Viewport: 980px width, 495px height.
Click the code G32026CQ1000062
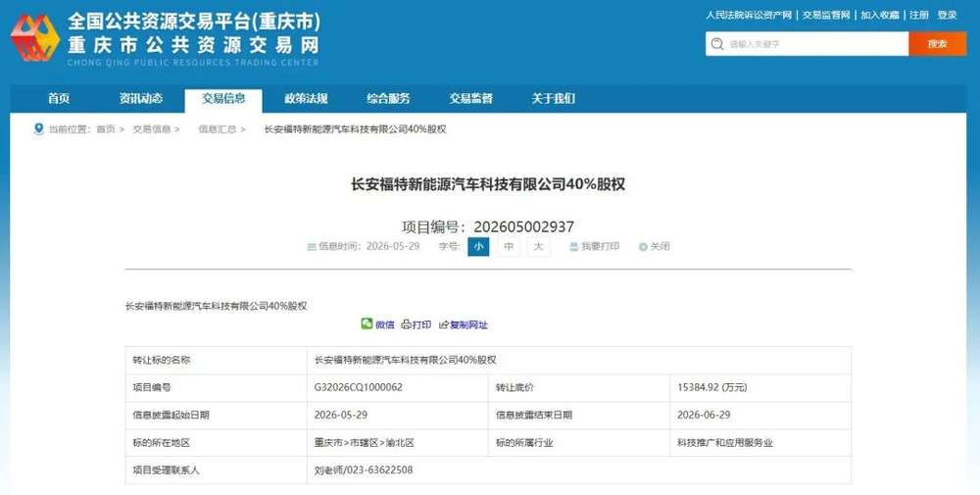click(x=358, y=387)
